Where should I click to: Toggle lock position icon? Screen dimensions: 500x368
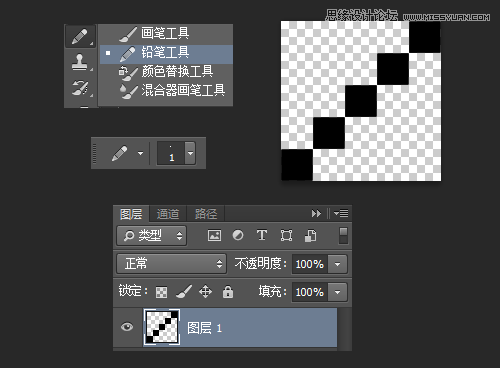[x=205, y=292]
